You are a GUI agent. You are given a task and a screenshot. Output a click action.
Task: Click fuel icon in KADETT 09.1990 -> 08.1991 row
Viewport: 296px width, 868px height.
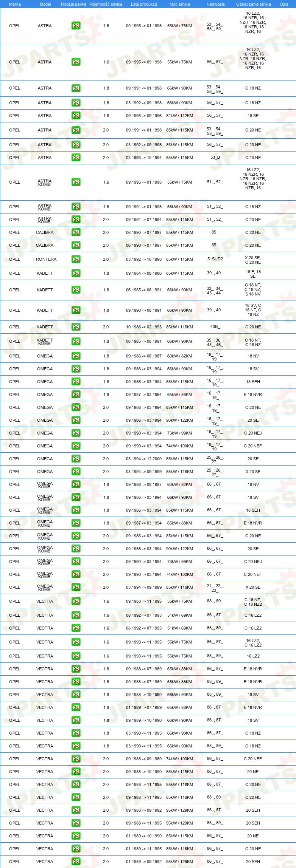coord(76,310)
